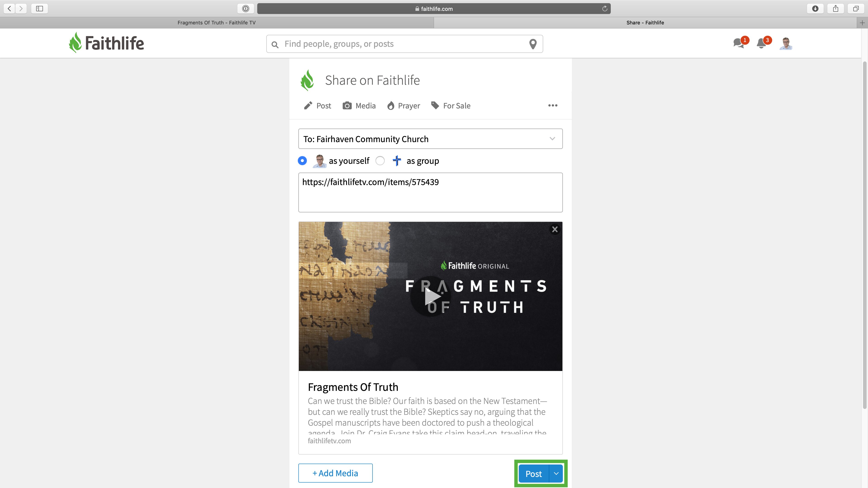Screen dimensions: 868x488
Task: Select the as group radio button
Action: 380,161
